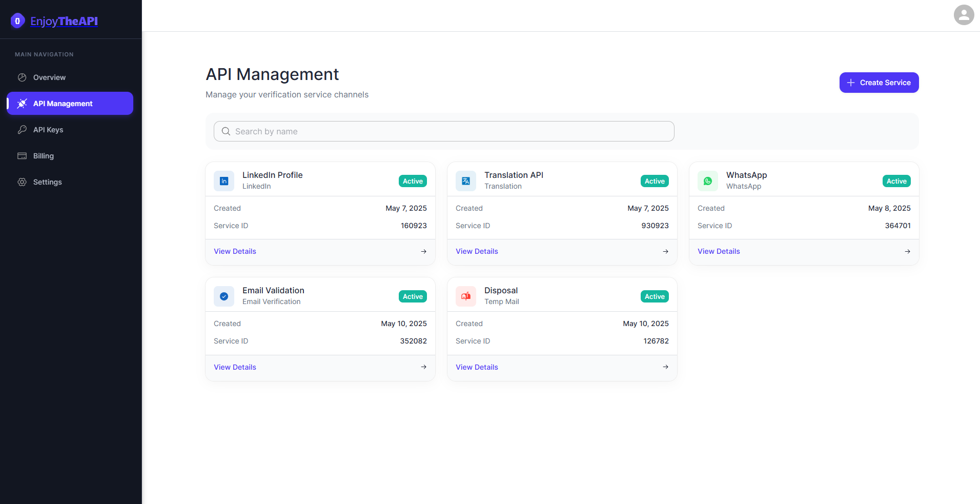Click the Overview pie chart icon
The height and width of the screenshot is (504, 980).
[22, 77]
